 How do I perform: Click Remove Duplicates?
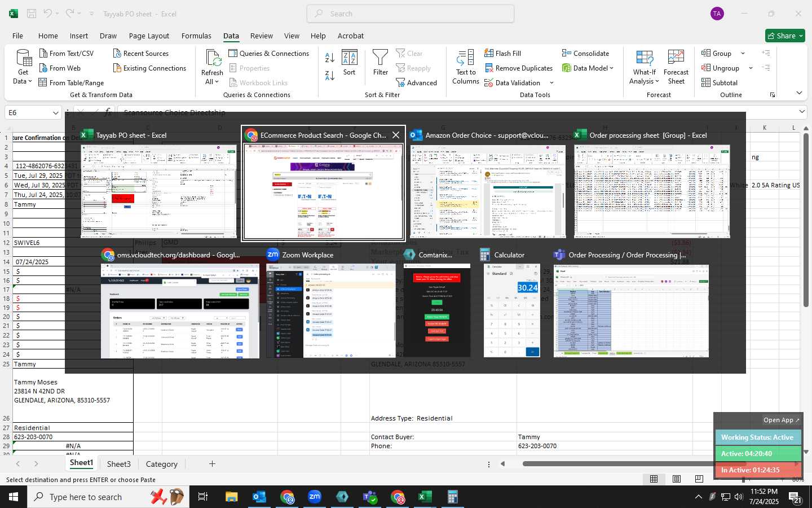coord(518,68)
